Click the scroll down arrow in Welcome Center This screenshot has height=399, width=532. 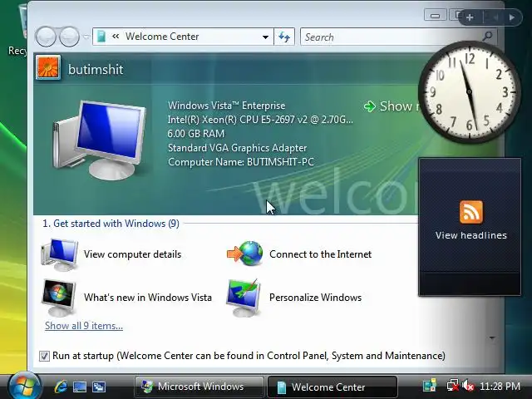click(x=492, y=338)
